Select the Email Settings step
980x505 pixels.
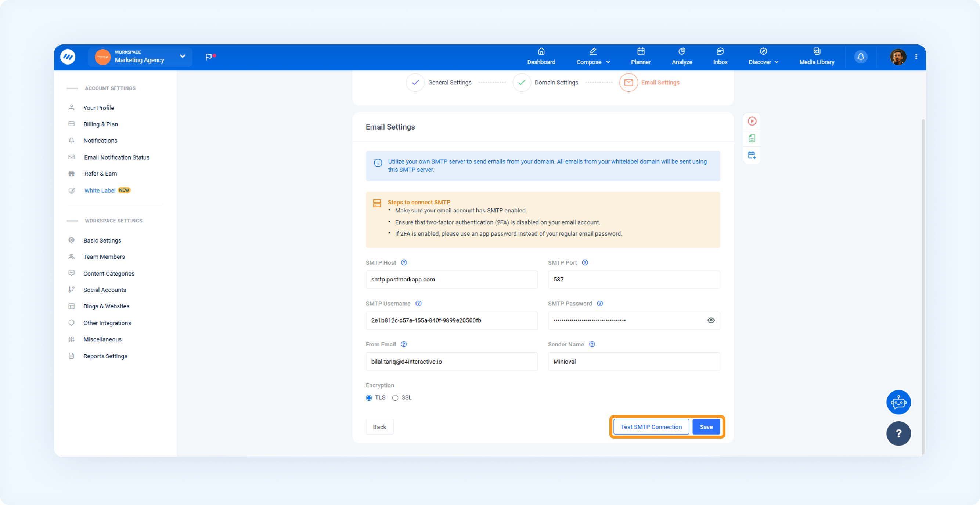point(660,83)
